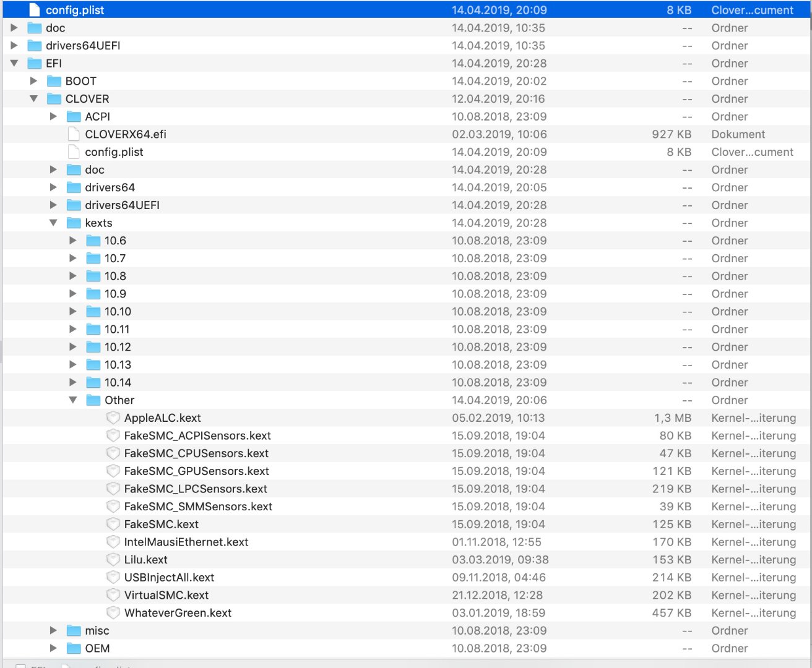Expand the 10.13 folder
Image resolution: width=812 pixels, height=668 pixels.
(x=73, y=365)
